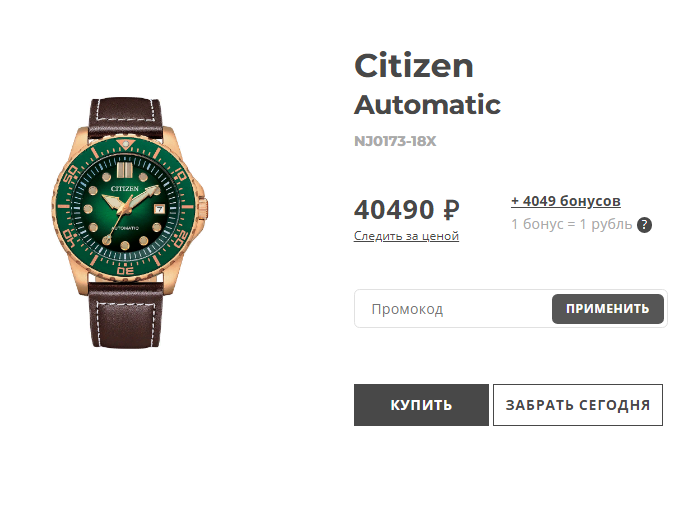Open the + 4049 бонусов link

click(566, 201)
